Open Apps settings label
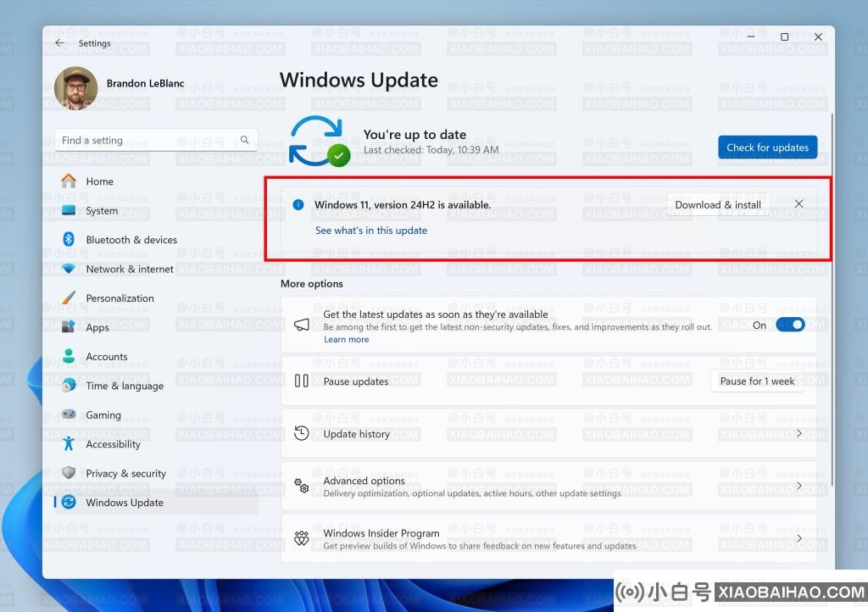The height and width of the screenshot is (612, 868). pyautogui.click(x=97, y=327)
